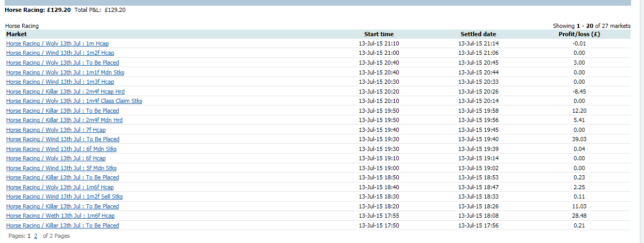The height and width of the screenshot is (243, 644).
Task: Open the Wolv 1m1f Mdn Stks market
Action: click(65, 72)
